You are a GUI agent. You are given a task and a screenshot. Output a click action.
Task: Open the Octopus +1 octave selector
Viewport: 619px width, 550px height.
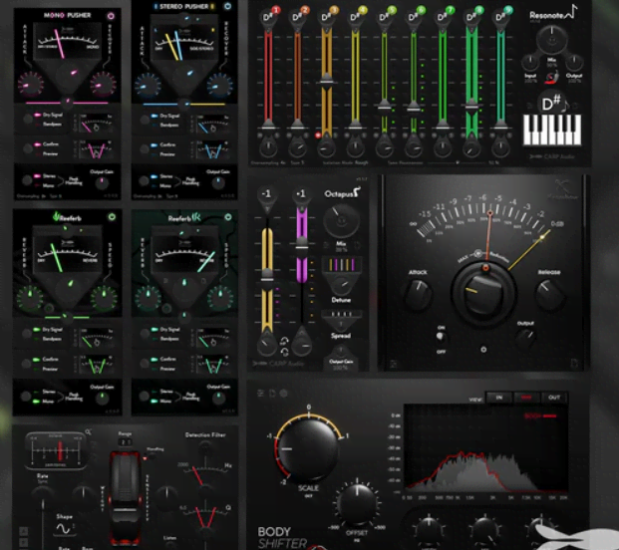[300, 194]
